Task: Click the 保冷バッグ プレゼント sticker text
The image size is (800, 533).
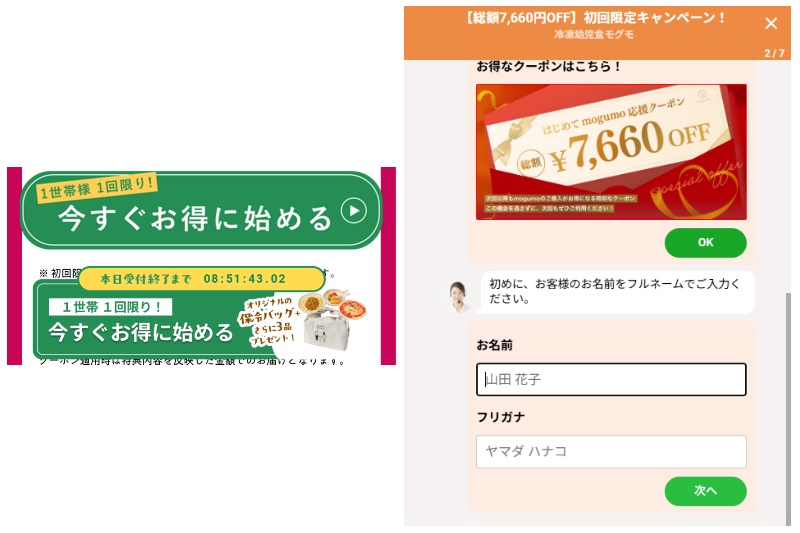Action: click(268, 321)
